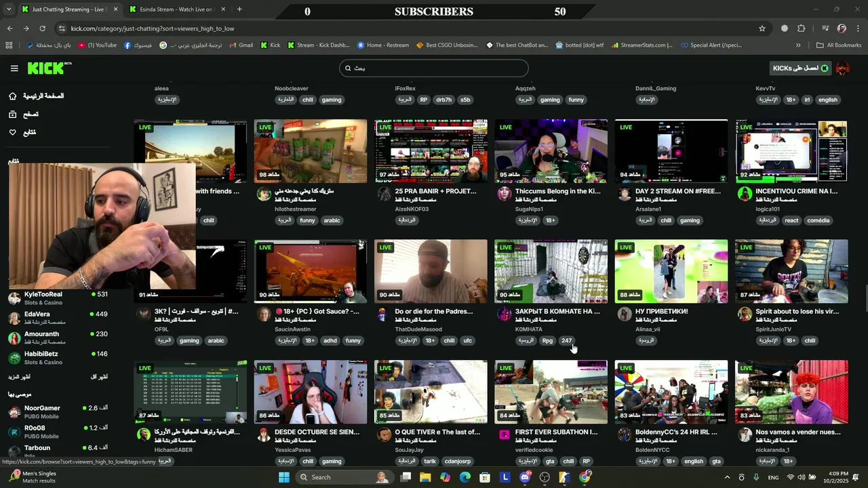
Task: Expand the sidebar list with show more
Action: (19, 377)
